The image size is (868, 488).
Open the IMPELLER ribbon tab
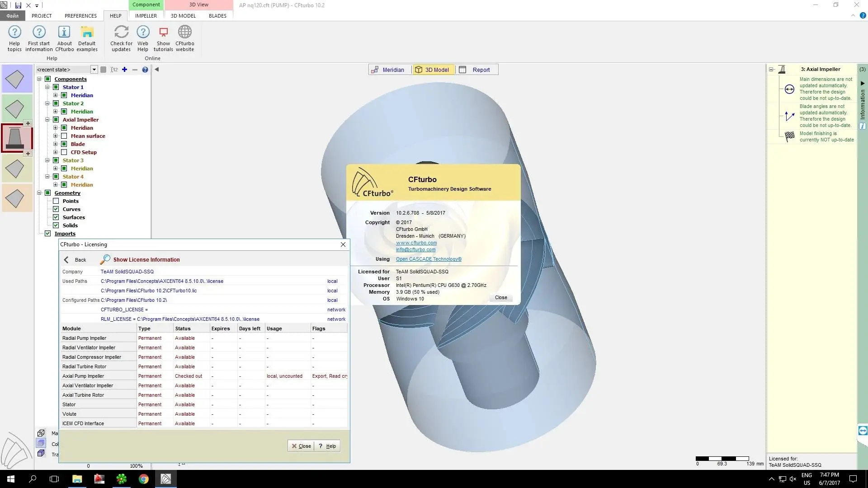point(146,16)
